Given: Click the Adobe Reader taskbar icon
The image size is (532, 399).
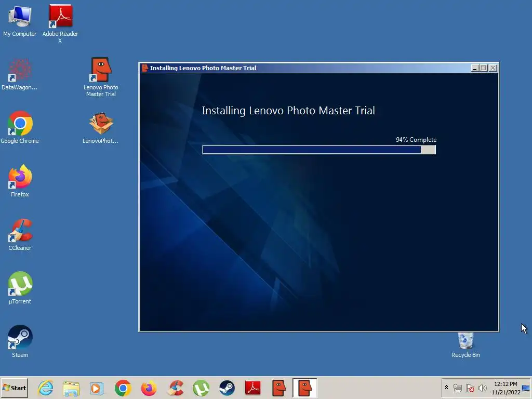Looking at the screenshot, I should pos(253,388).
